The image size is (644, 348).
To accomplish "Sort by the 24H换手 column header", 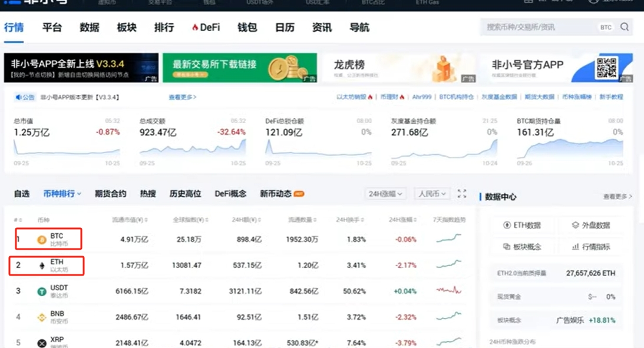I will (350, 220).
